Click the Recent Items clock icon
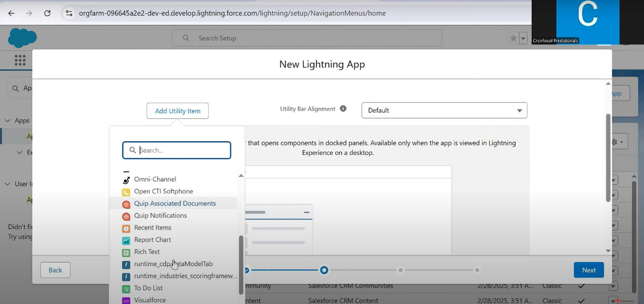 click(126, 228)
